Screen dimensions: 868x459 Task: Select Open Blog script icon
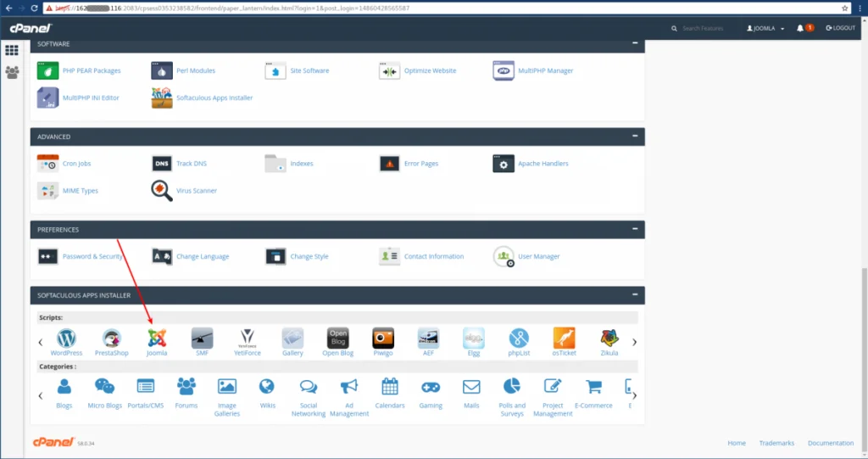coord(338,339)
